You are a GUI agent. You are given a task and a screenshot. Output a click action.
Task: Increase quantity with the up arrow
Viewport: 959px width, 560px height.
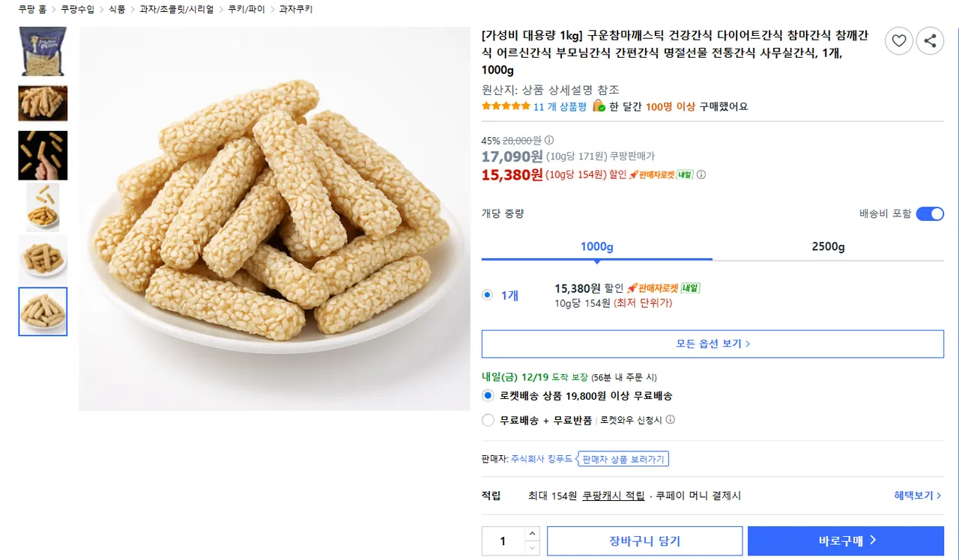point(532,534)
